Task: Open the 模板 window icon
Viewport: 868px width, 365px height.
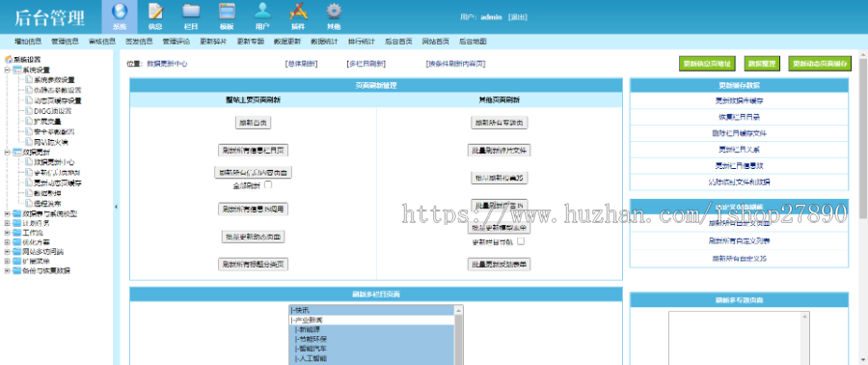Action: click(x=227, y=12)
